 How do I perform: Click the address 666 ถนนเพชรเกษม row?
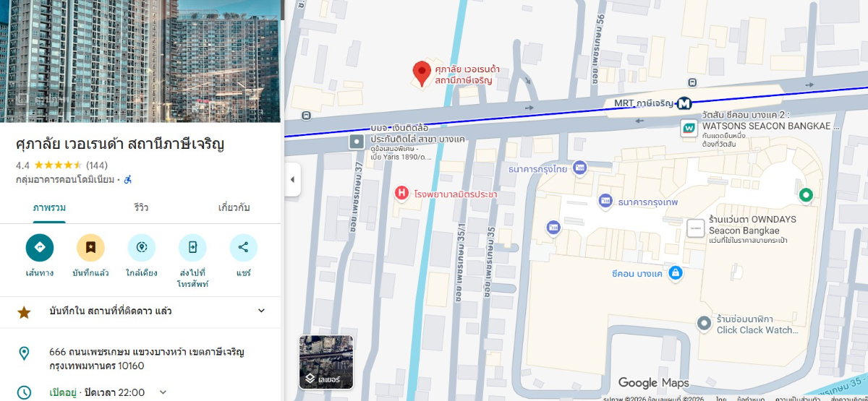coord(140,359)
